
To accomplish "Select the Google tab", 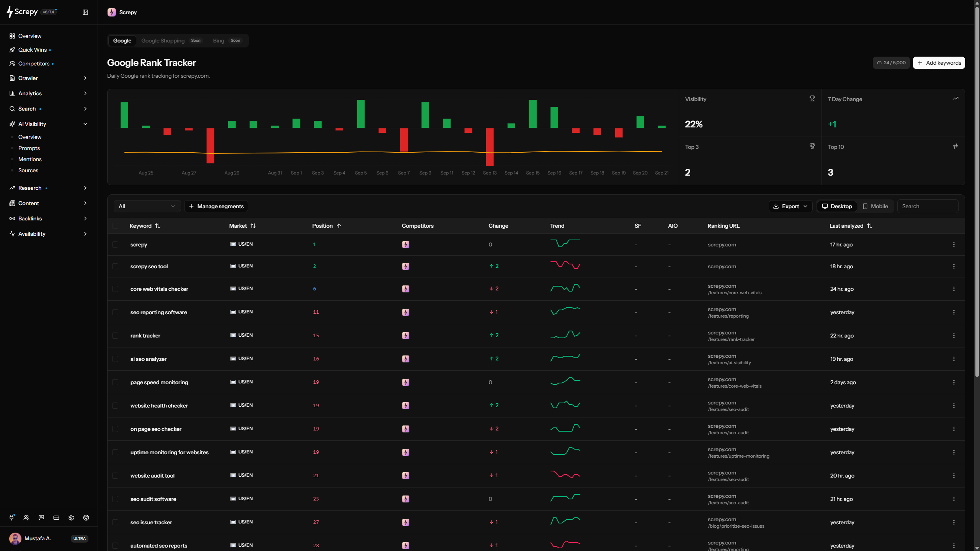I will (x=122, y=41).
